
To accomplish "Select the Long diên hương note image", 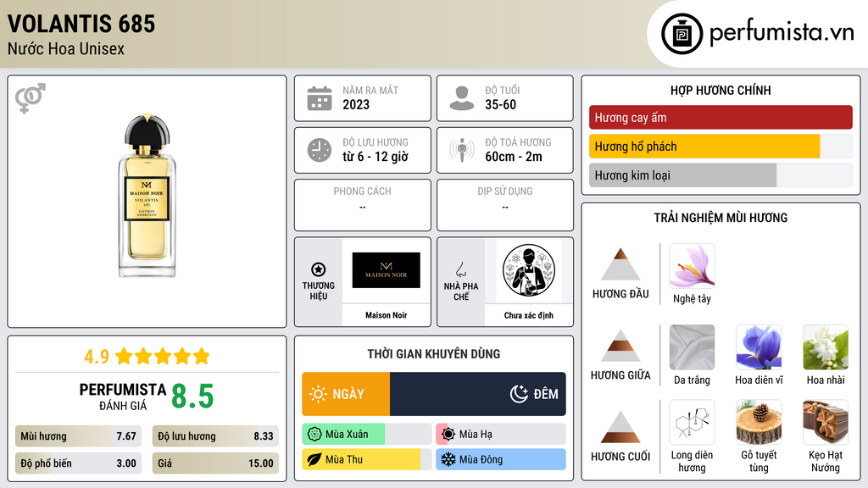I will click(692, 423).
